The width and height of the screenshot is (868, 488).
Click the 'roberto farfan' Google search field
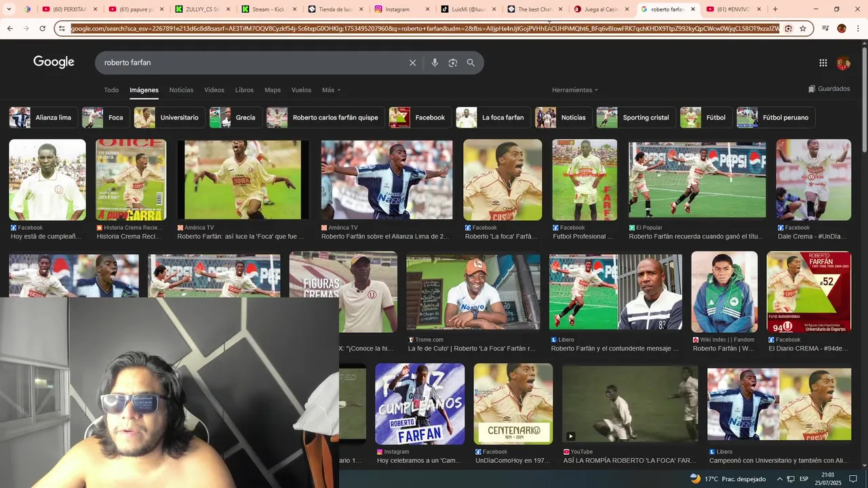(x=251, y=62)
